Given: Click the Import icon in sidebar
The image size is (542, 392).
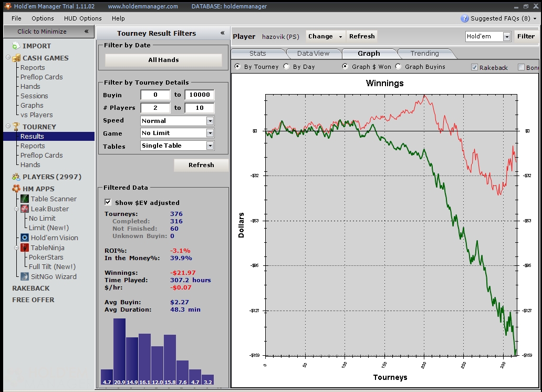Looking at the screenshot, I should pos(16,46).
